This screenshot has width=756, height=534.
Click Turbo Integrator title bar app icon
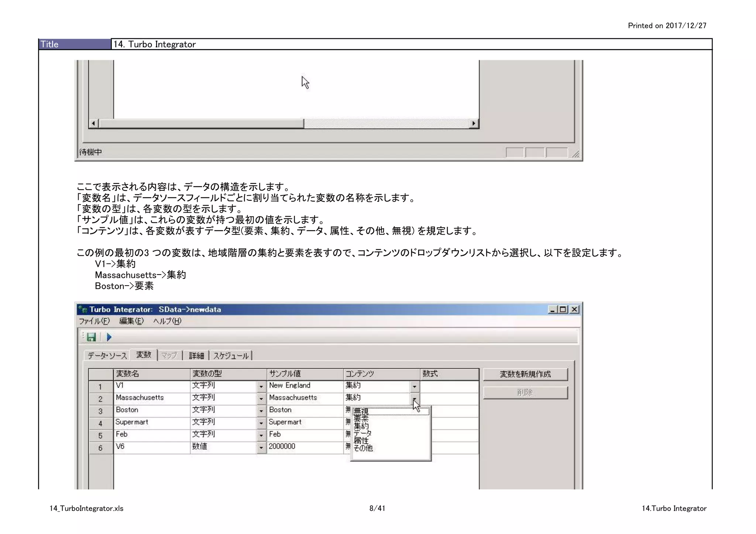tap(83, 309)
